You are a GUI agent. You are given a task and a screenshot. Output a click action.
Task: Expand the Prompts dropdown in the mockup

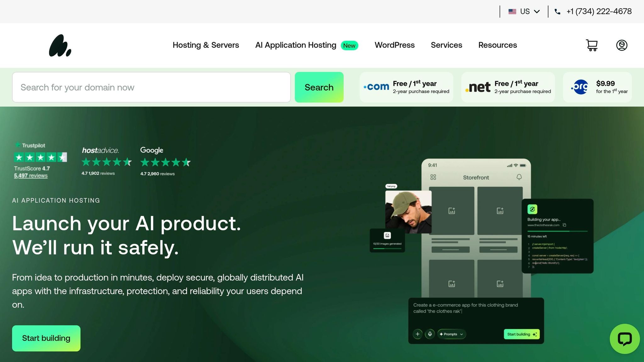[x=452, y=334]
